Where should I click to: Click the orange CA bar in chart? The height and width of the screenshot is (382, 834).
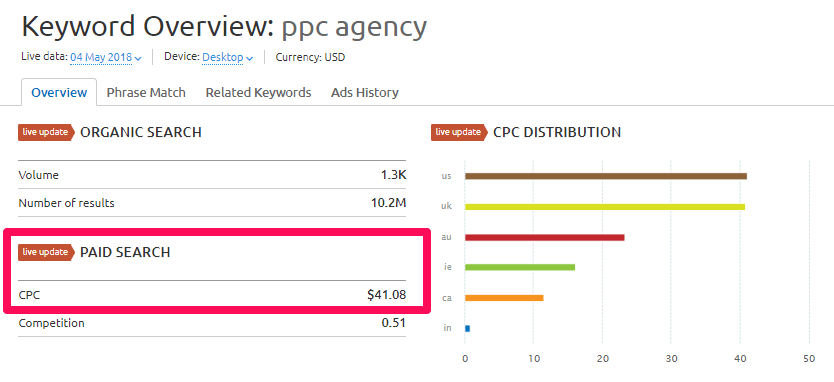504,298
